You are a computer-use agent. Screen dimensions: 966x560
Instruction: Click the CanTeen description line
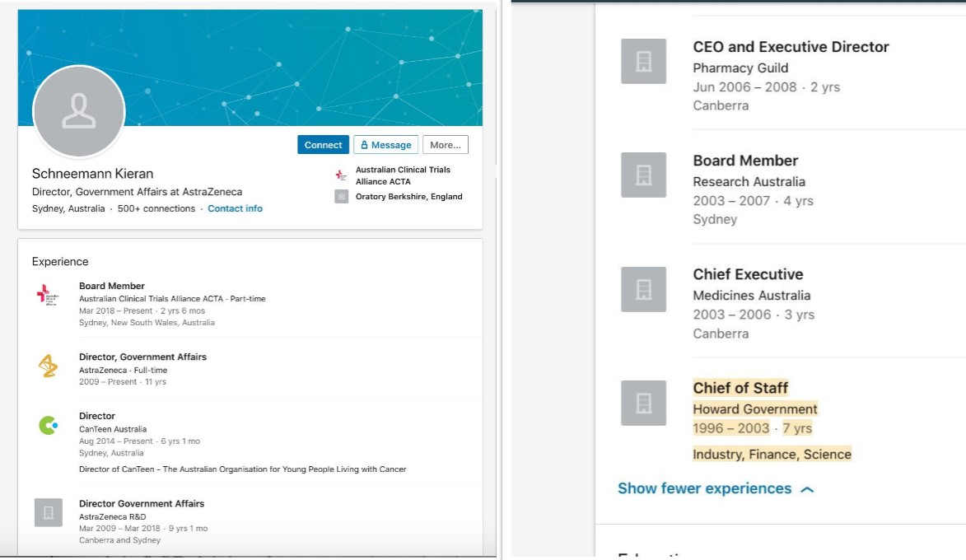click(243, 469)
